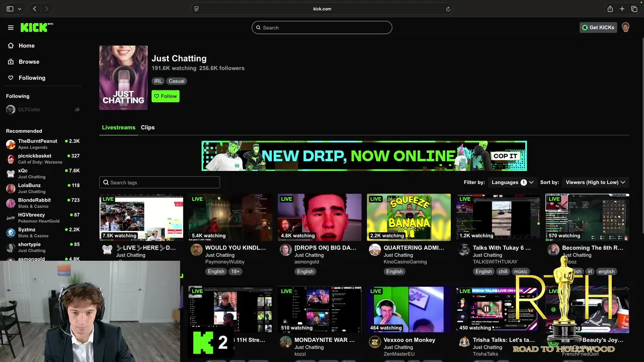Open Syztmz recommended channel
The height and width of the screenshot is (362, 644).
click(43, 232)
